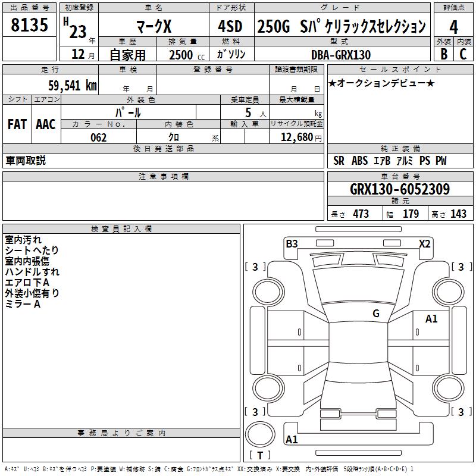Image resolution: width=476 pixels, height=476 pixels.
Task: Click the overall evaluation score 4
Action: (x=454, y=26)
